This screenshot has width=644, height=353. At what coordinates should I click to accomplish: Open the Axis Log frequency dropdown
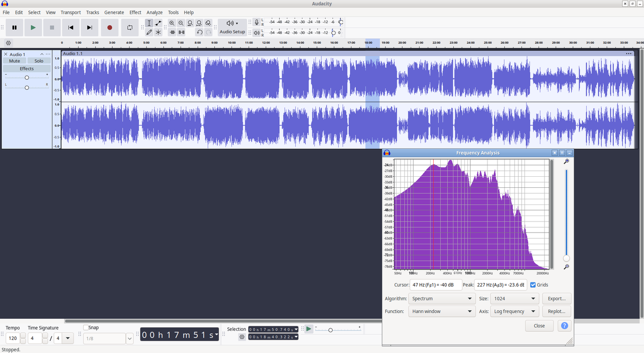(514, 311)
